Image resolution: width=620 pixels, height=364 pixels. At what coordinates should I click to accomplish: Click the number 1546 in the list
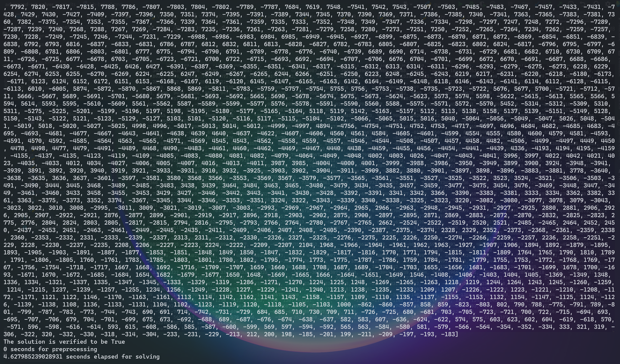417,275
